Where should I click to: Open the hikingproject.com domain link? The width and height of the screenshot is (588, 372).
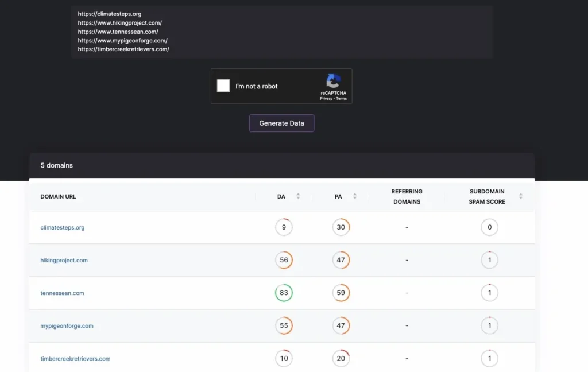coord(64,261)
